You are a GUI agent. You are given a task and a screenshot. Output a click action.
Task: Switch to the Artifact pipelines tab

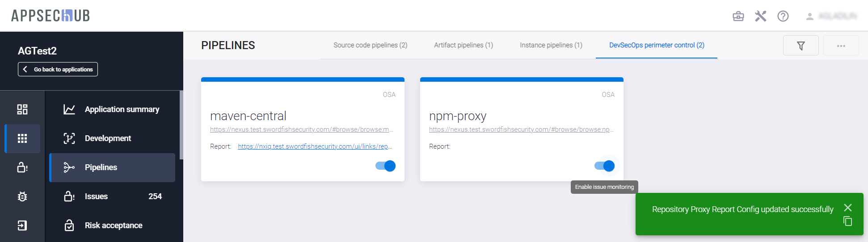(x=463, y=45)
